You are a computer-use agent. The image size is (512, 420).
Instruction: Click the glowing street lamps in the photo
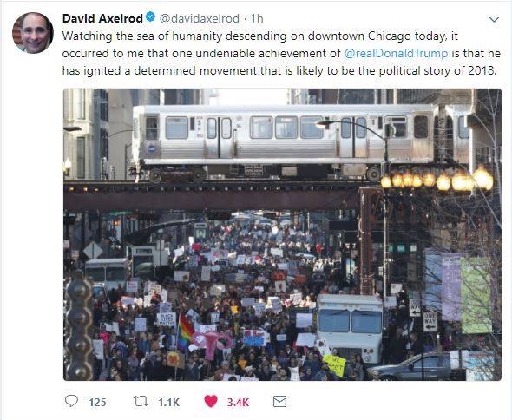pyautogui.click(x=437, y=179)
